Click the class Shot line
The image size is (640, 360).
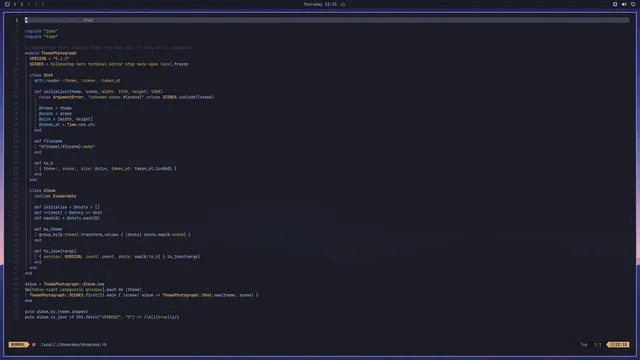41,75
